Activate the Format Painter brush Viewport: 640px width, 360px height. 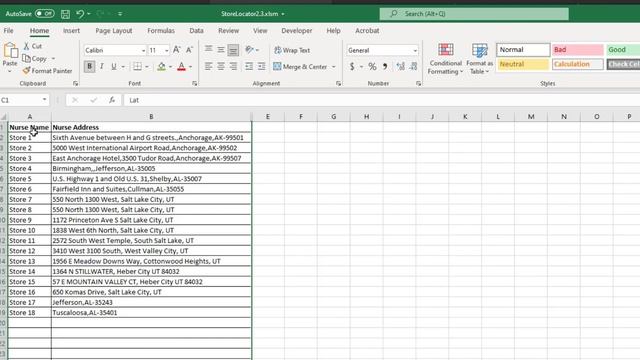click(47, 71)
